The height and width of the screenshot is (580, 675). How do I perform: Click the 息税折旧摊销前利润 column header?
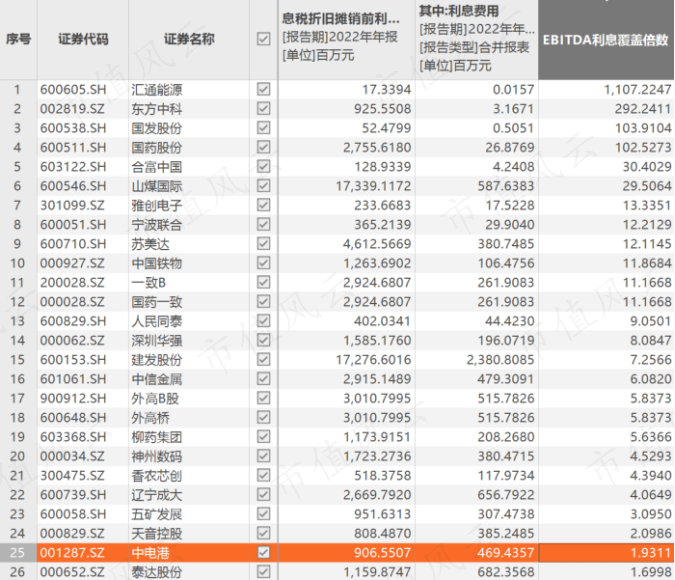(x=347, y=39)
